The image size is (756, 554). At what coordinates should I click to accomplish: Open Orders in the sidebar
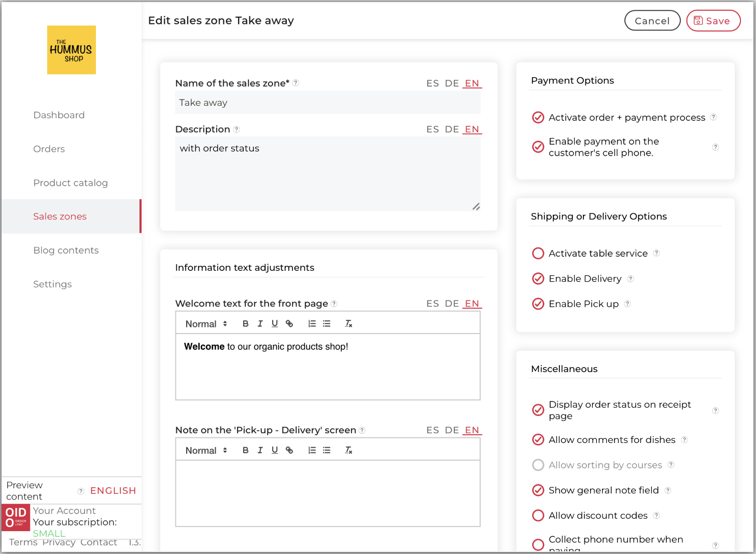pos(49,149)
